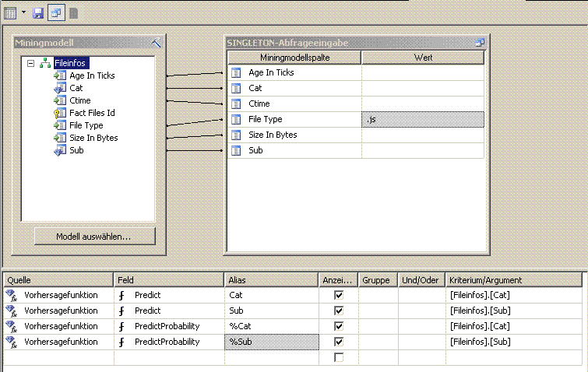The height and width of the screenshot is (372, 588).
Task: Click the Modell auswählen... button
Action: coord(95,237)
